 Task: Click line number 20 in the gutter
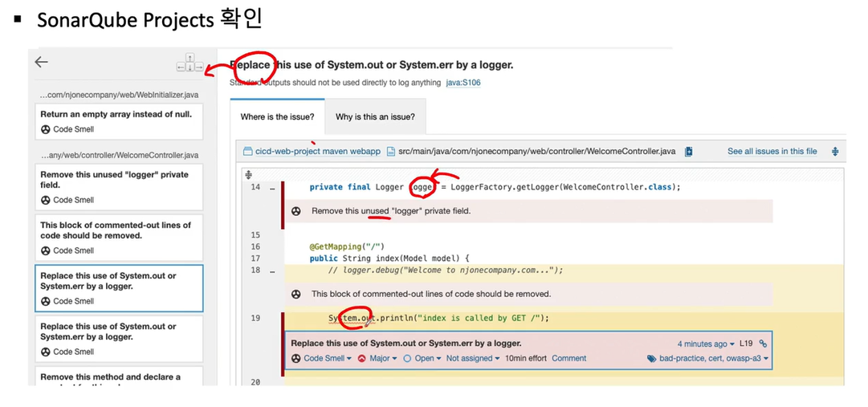tap(255, 382)
